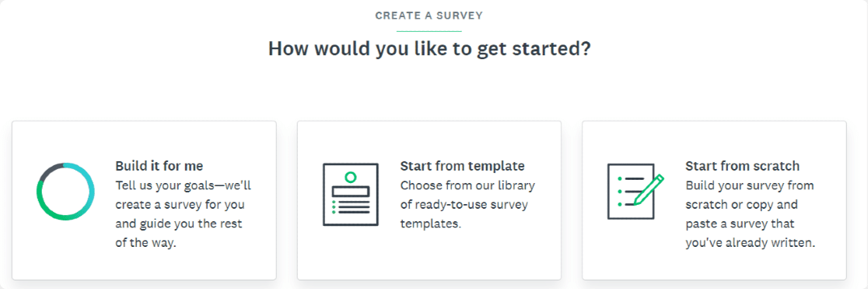Image resolution: width=868 pixels, height=289 pixels.
Task: Click the green underline below CREATE A SURVEY
Action: (429, 31)
